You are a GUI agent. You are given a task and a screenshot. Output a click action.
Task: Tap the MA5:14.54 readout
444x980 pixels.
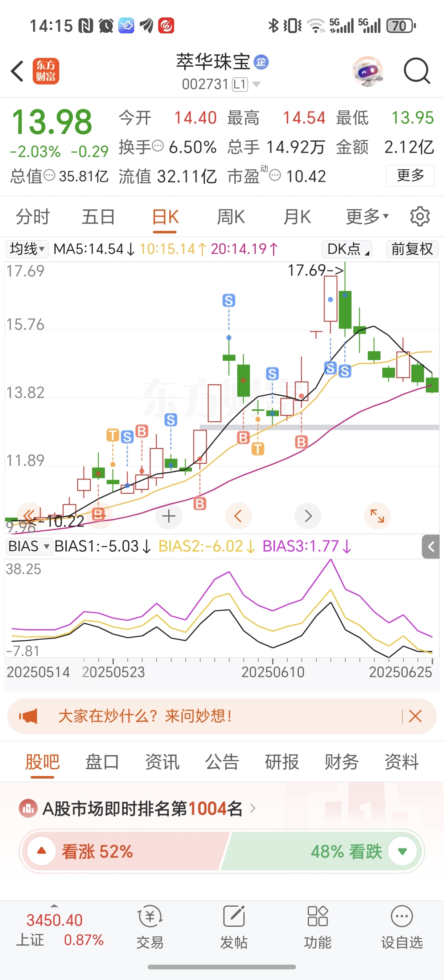tap(94, 249)
